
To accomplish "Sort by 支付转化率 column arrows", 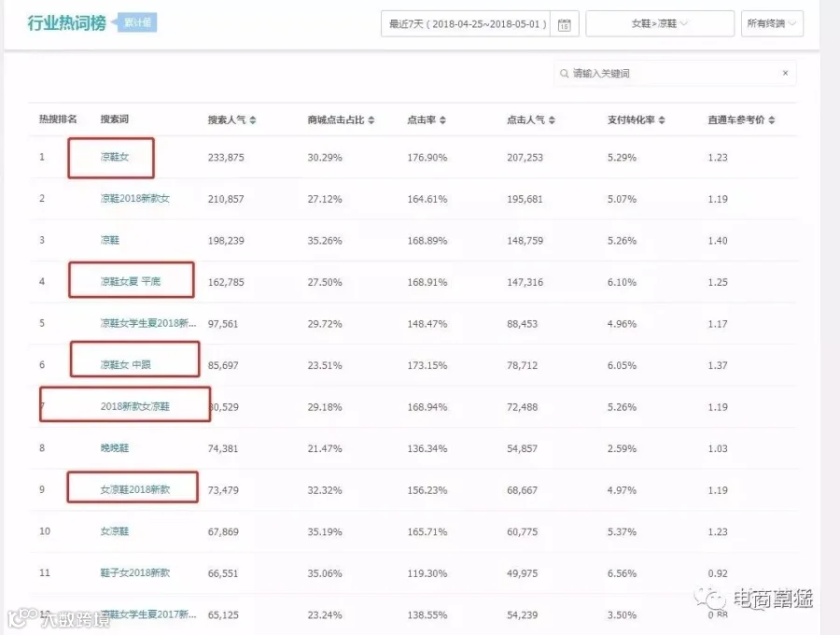I will [662, 120].
